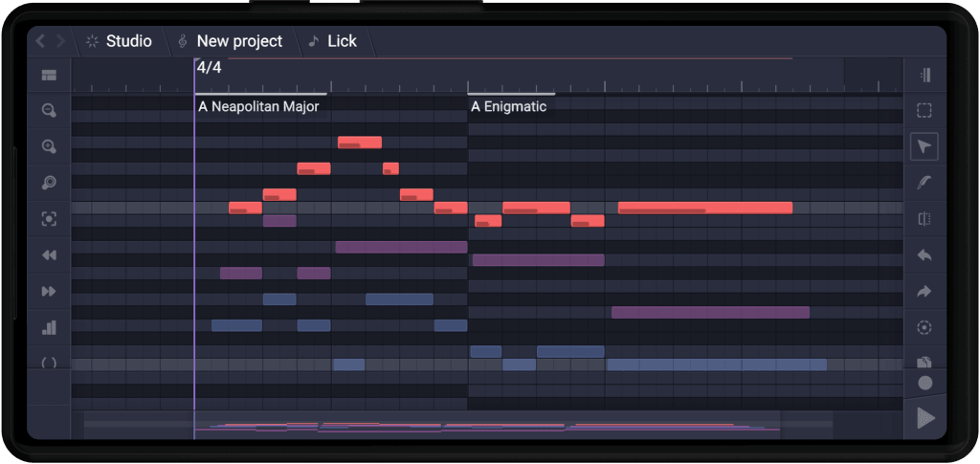Fast-forward to the next anchor

point(49,291)
